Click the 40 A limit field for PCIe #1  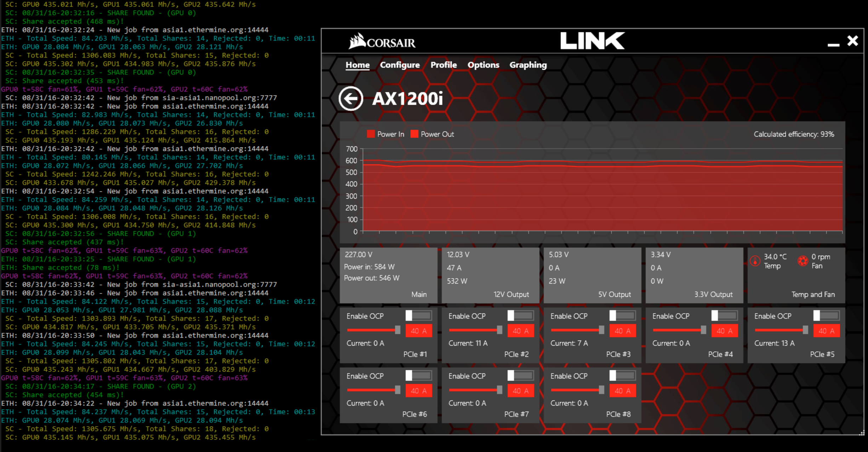tap(419, 331)
